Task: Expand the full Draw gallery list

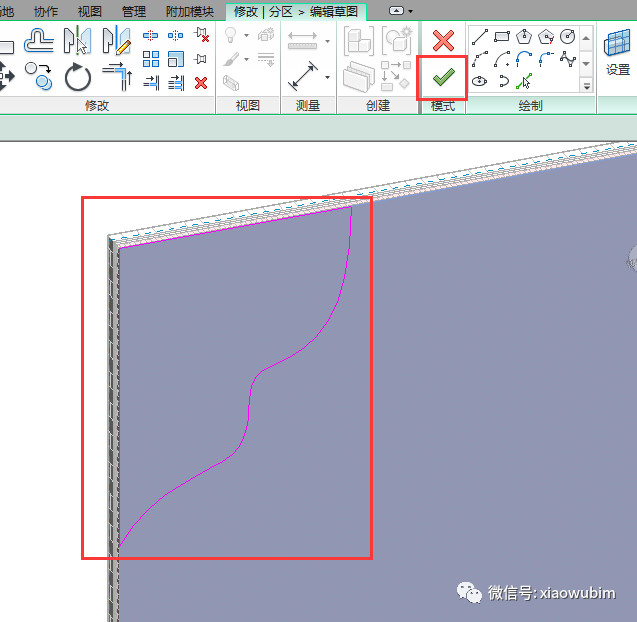Action: (x=587, y=86)
